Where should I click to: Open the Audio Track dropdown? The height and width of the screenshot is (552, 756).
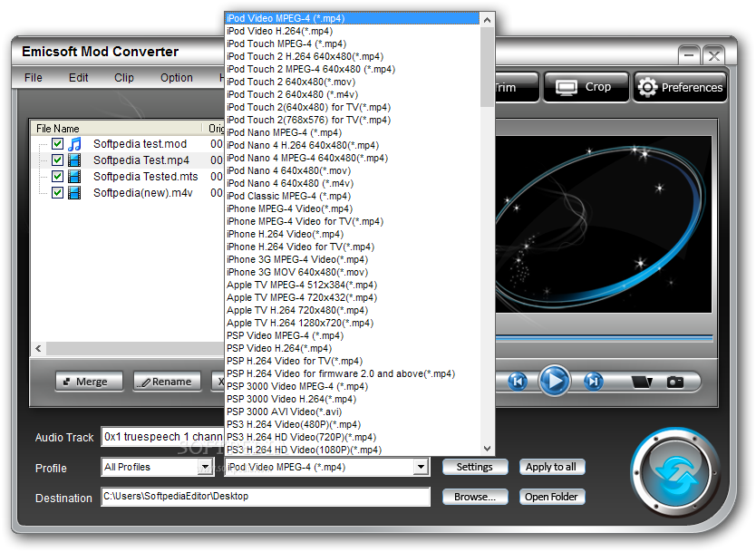point(162,437)
